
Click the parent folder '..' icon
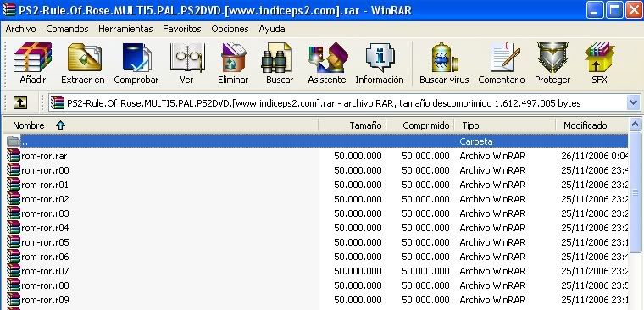click(14, 141)
